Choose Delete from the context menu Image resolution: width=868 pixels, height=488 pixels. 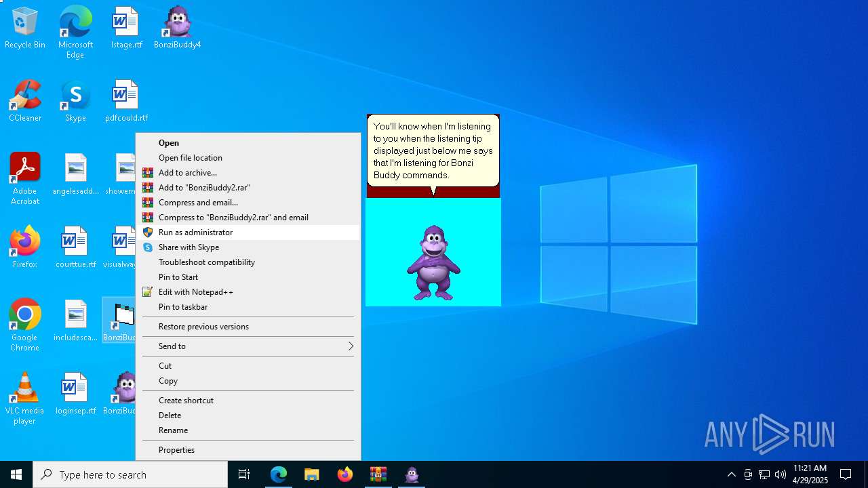click(248, 415)
